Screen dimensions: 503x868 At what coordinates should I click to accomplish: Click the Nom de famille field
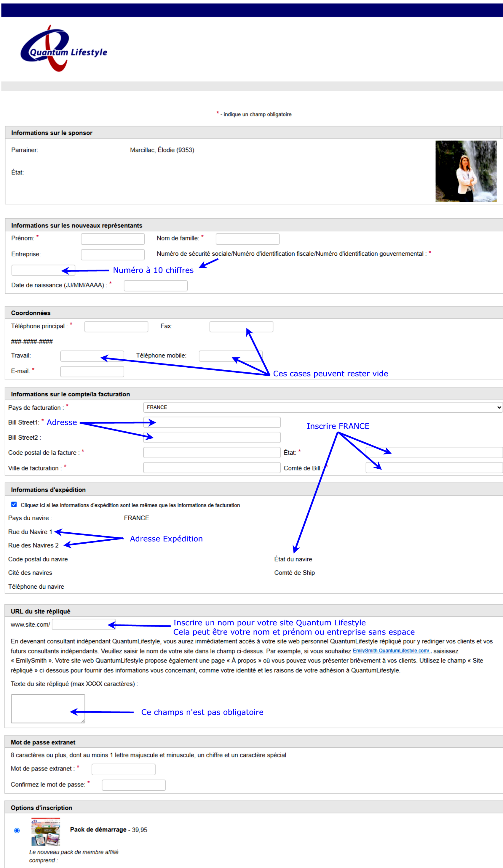pyautogui.click(x=247, y=239)
